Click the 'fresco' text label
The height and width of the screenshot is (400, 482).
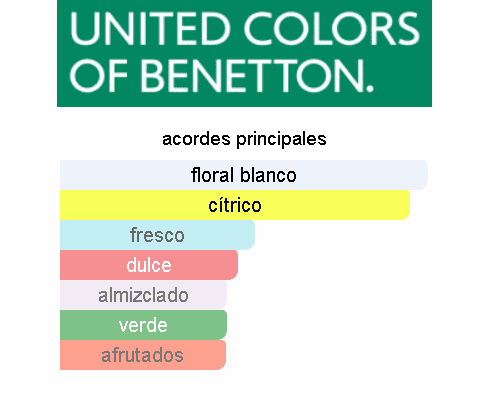(x=157, y=235)
